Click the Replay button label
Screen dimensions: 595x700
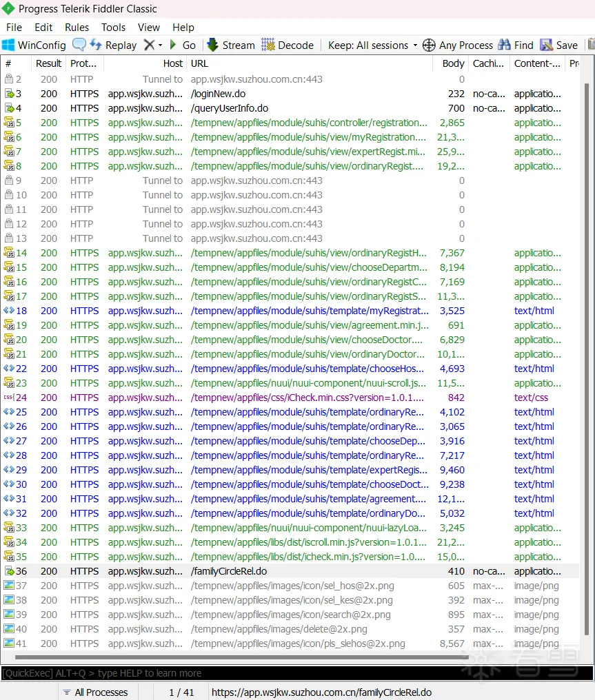121,45
